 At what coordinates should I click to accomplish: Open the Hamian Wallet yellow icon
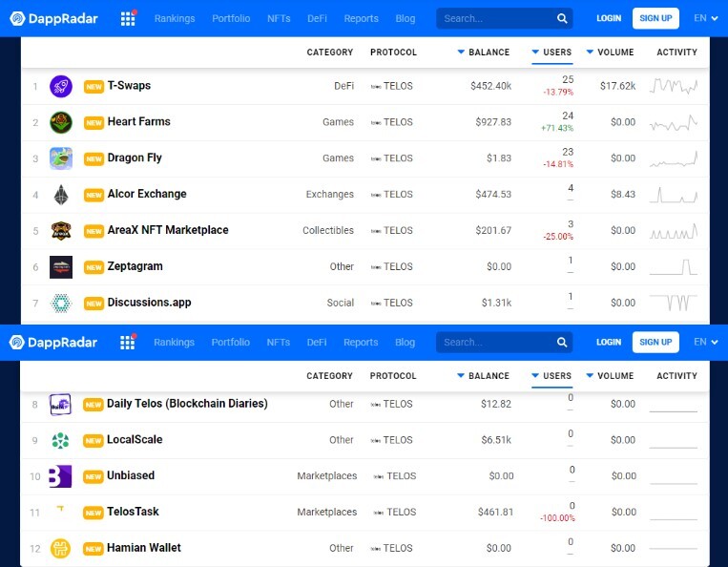pos(60,549)
